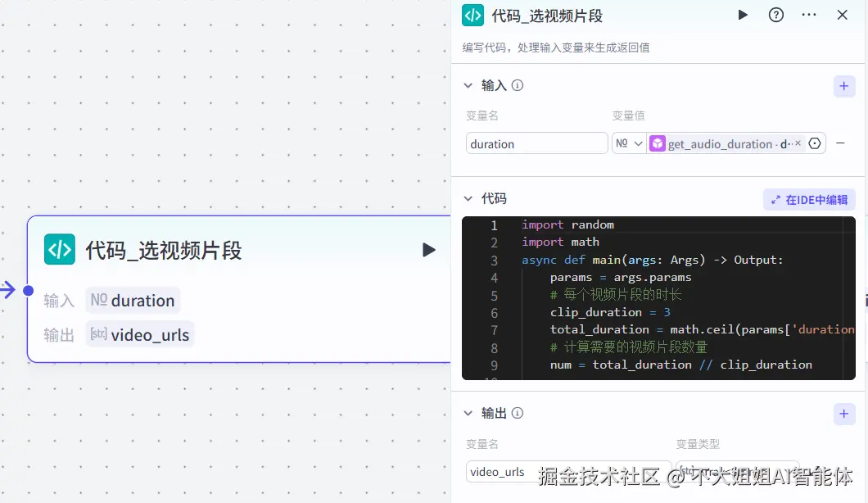Open the more options menu (...)
Image resolution: width=868 pixels, height=503 pixels.
point(809,15)
